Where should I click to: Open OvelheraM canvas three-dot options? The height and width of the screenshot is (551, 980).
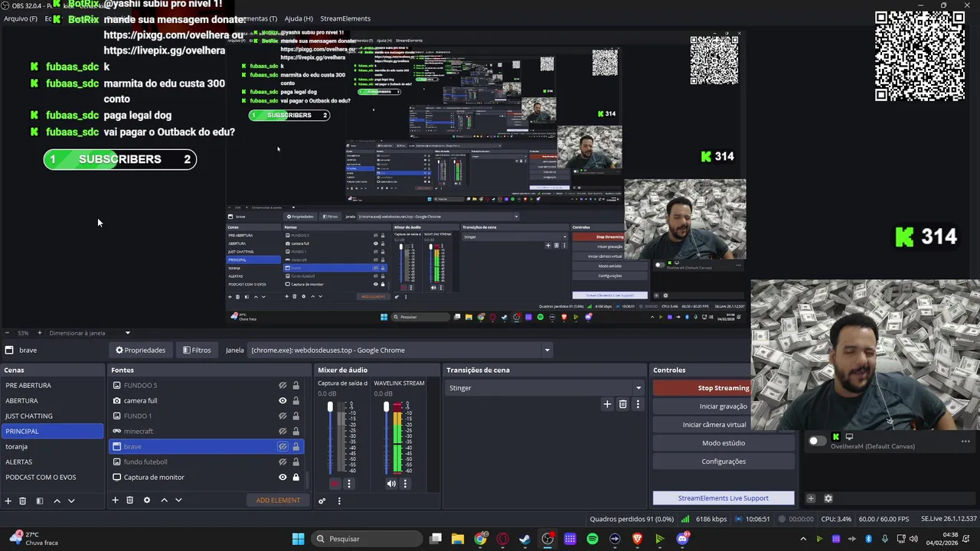965,442
